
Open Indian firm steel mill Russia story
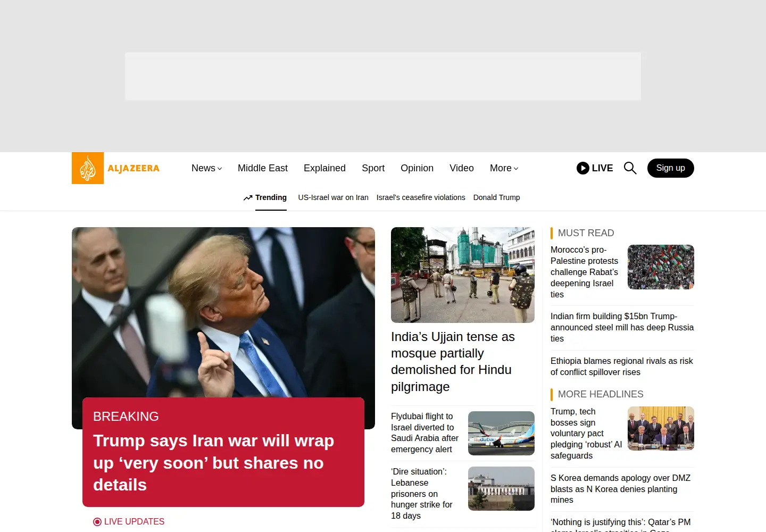point(622,327)
